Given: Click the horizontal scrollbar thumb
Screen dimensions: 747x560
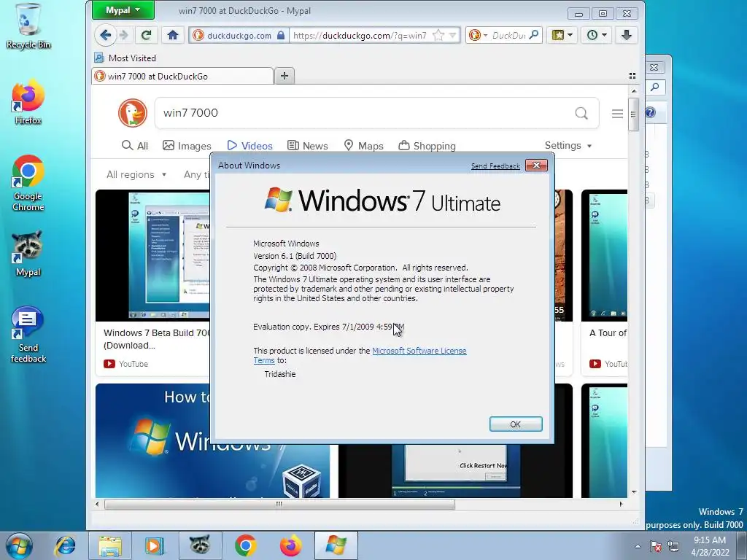Looking at the screenshot, I should [279, 504].
